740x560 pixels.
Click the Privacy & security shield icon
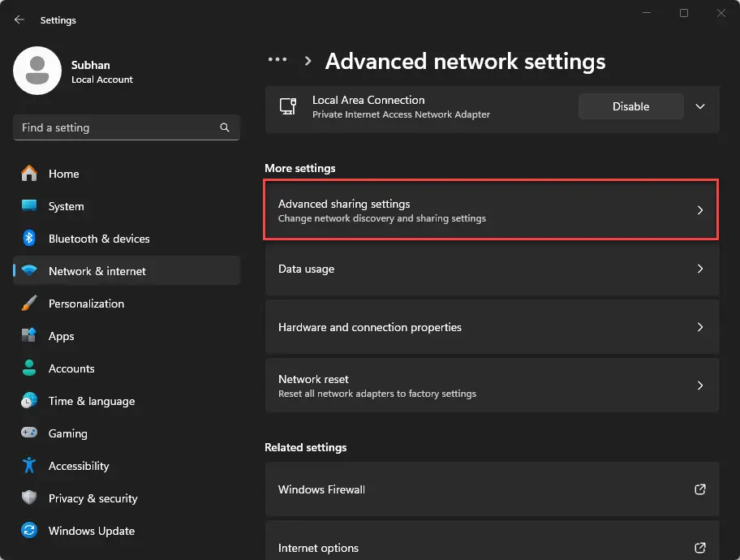pos(29,498)
